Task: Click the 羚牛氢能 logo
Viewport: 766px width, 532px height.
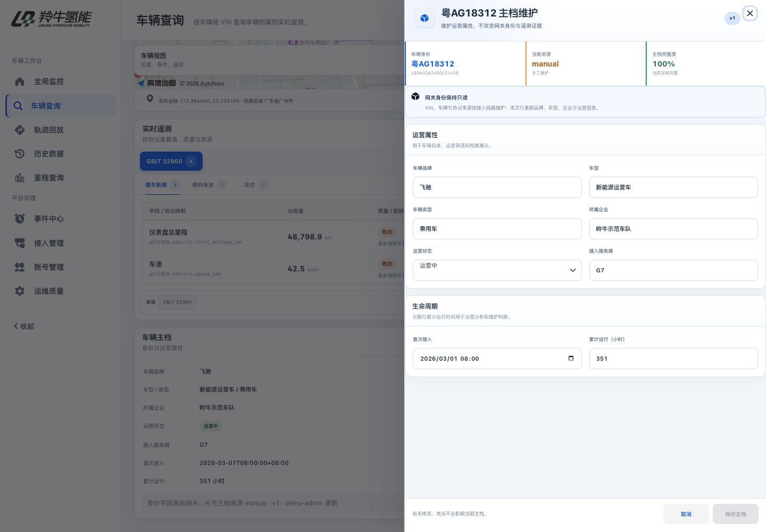Action: [x=51, y=19]
